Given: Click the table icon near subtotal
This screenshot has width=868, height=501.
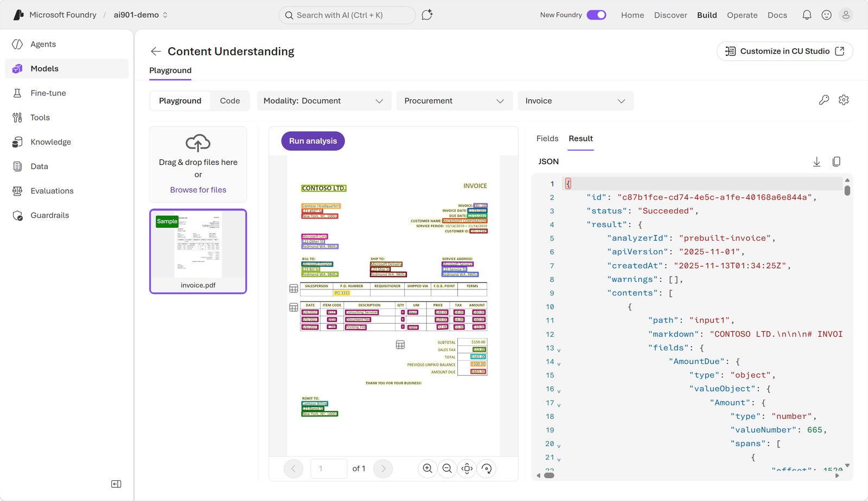Looking at the screenshot, I should pyautogui.click(x=400, y=345).
